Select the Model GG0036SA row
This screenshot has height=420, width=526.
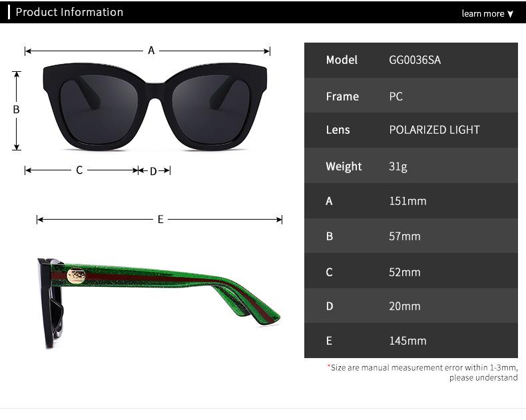[x=411, y=60]
